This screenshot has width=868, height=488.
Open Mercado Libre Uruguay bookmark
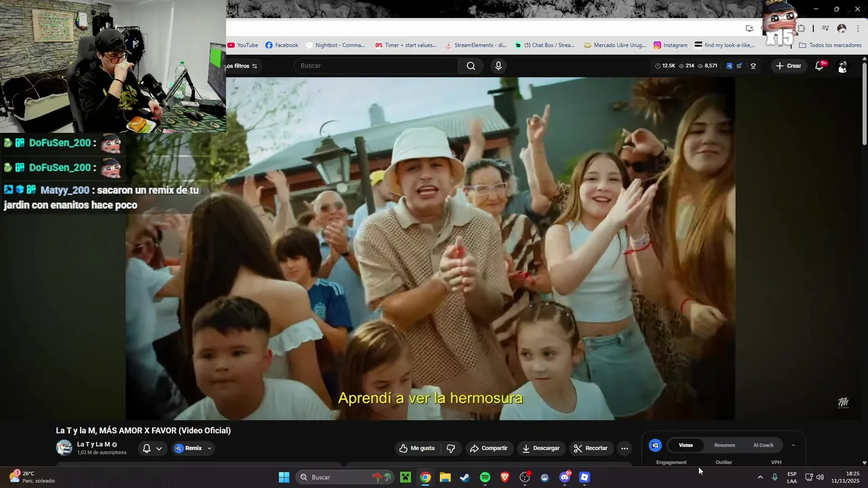tap(615, 45)
